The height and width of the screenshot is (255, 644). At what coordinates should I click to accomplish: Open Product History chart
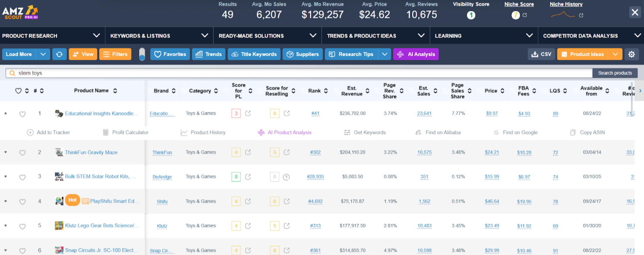coord(203,132)
